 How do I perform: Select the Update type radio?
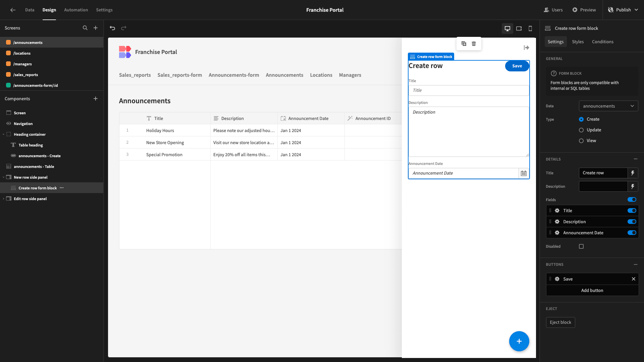(x=581, y=130)
